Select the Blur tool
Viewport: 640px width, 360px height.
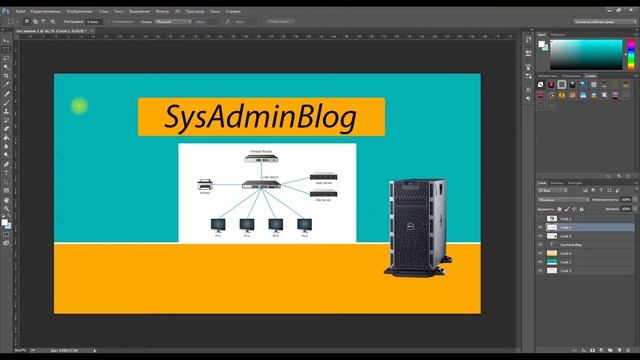click(x=6, y=146)
